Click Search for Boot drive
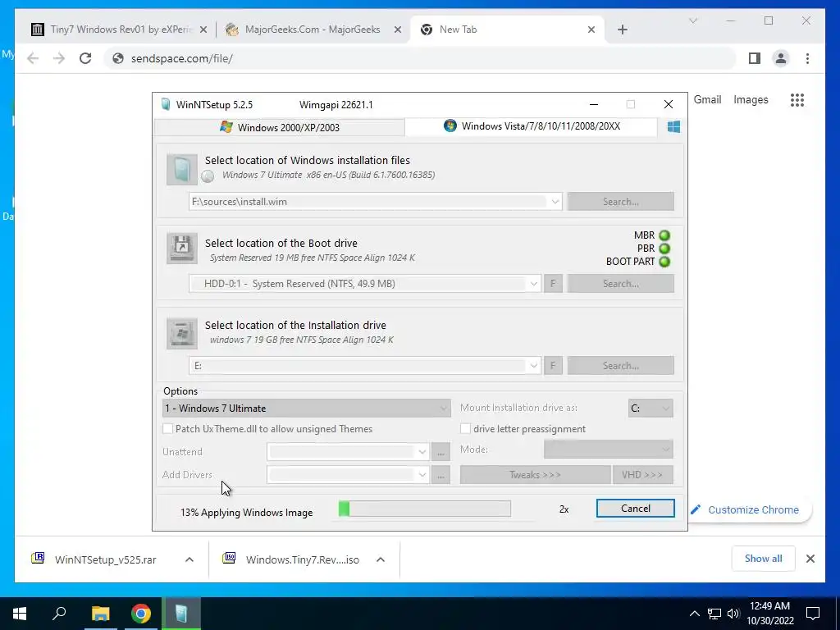 click(620, 284)
